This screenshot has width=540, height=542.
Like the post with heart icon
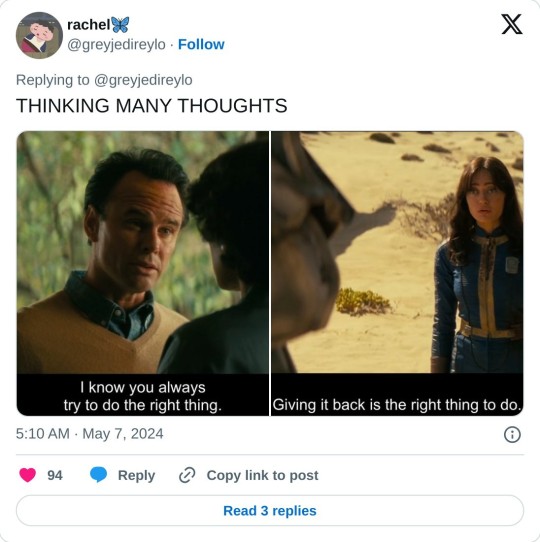click(x=28, y=475)
